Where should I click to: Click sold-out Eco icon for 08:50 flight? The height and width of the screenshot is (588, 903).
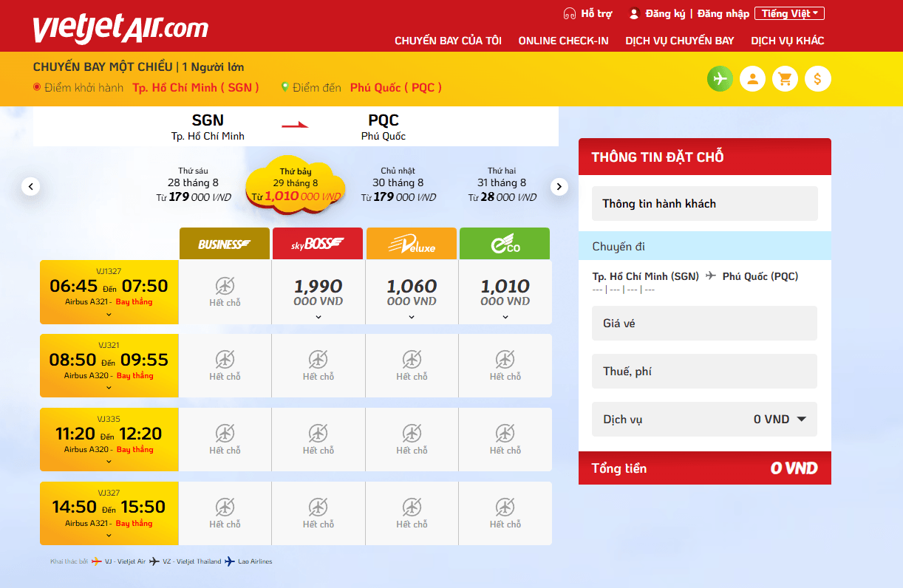point(505,360)
